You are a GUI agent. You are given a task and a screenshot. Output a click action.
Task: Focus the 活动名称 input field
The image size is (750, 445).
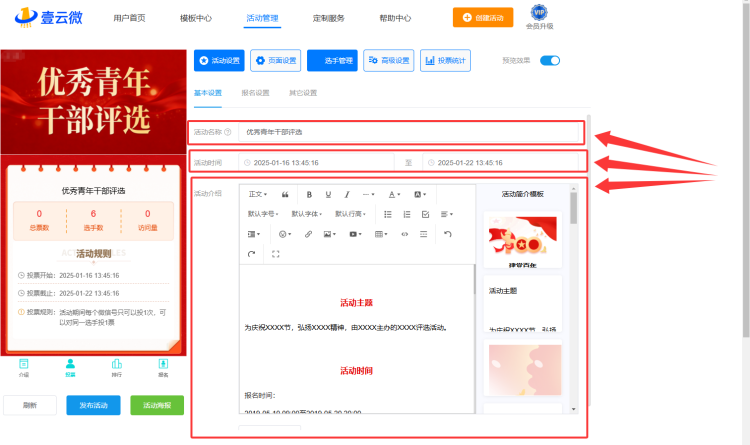tap(408, 132)
